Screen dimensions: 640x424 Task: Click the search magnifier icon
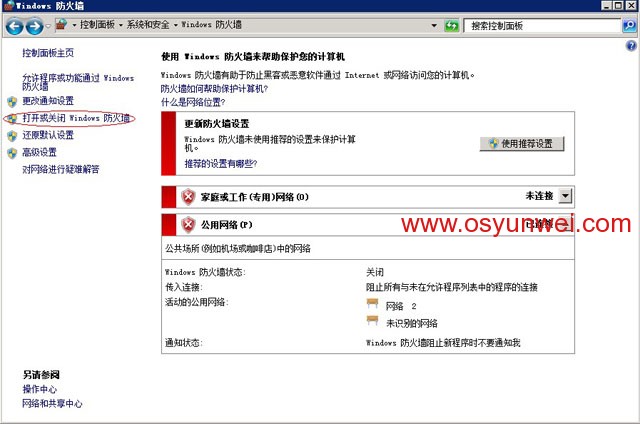pyautogui.click(x=629, y=26)
